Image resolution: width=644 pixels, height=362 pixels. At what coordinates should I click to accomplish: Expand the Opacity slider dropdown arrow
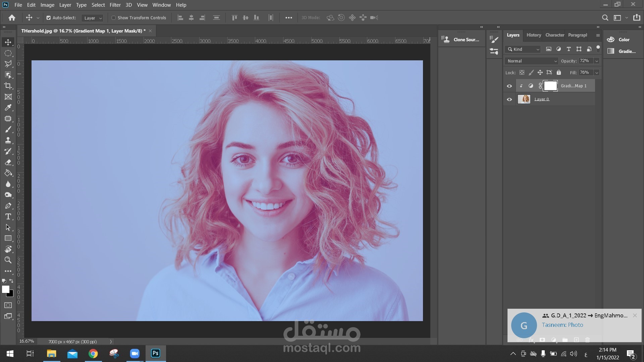click(596, 61)
